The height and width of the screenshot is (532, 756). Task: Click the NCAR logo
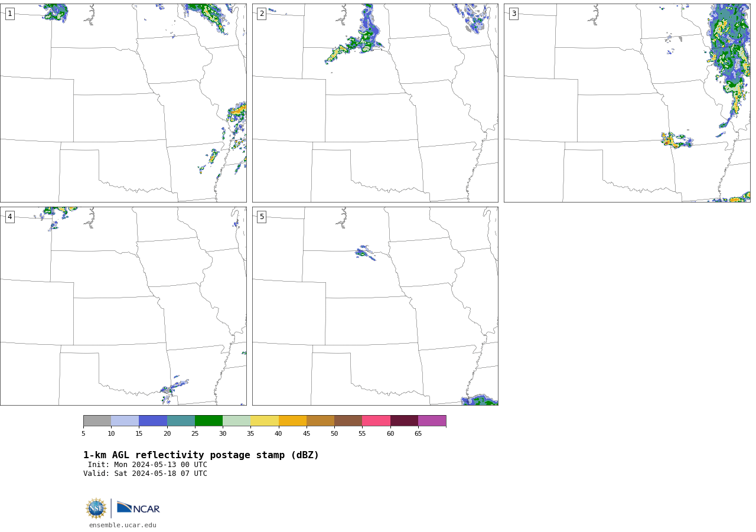point(138,508)
